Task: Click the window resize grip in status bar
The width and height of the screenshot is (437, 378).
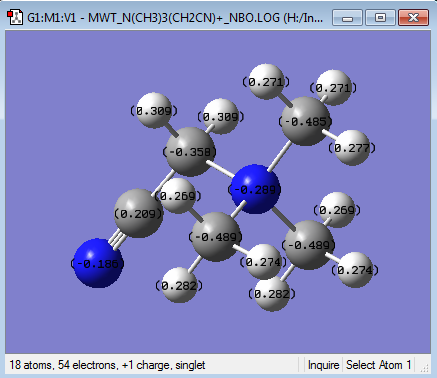Action: click(424, 368)
